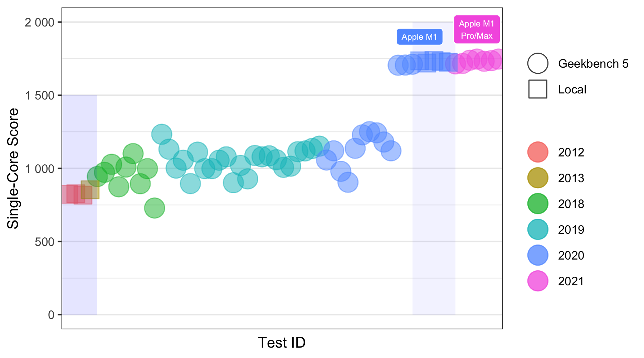Click the Test ID axis title
644x358 pixels.
tap(282, 343)
